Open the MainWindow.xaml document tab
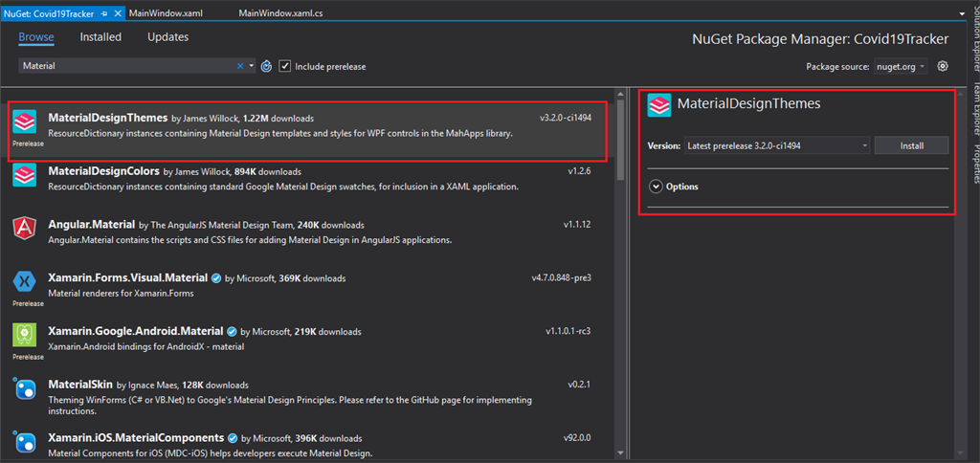Screen dimensions: 980x463 [x=166, y=13]
